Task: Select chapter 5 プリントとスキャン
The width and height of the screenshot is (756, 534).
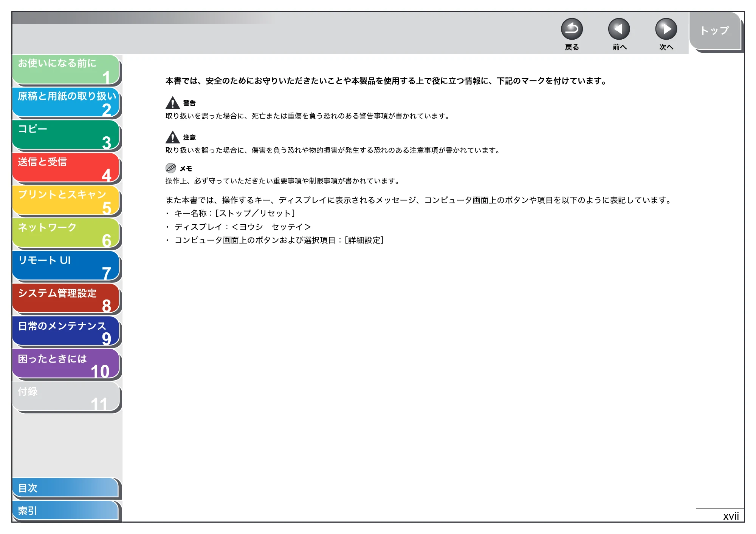Action: coord(66,201)
